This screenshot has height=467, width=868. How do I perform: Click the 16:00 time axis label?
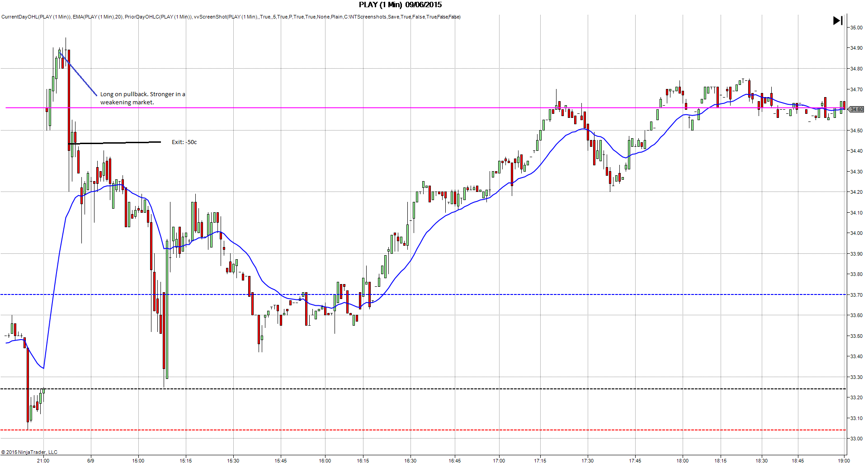click(x=325, y=461)
